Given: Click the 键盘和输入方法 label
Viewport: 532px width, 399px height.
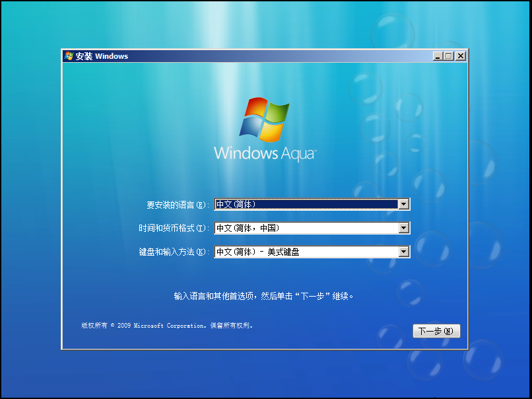Looking at the screenshot, I should [x=173, y=252].
